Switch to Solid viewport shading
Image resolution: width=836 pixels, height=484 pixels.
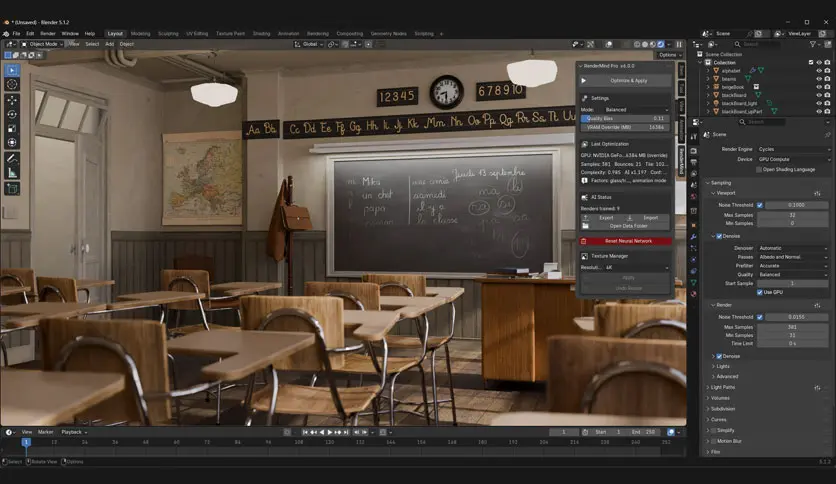pos(645,44)
